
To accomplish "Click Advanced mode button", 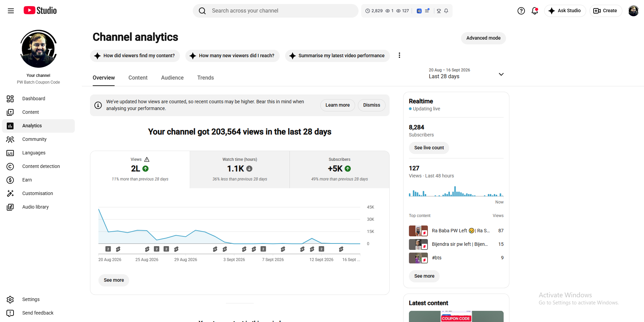I will [x=483, y=38].
